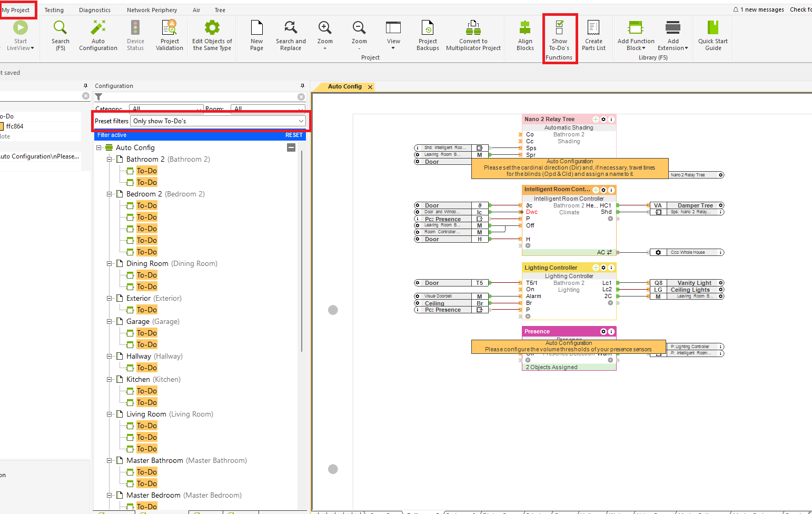The image size is (812, 514).
Task: Open Create Parts List
Action: (x=593, y=28)
